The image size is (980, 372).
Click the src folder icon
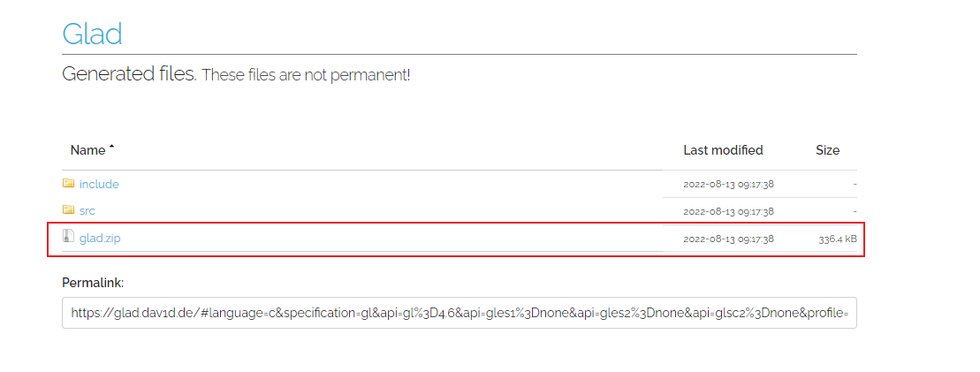pos(68,210)
